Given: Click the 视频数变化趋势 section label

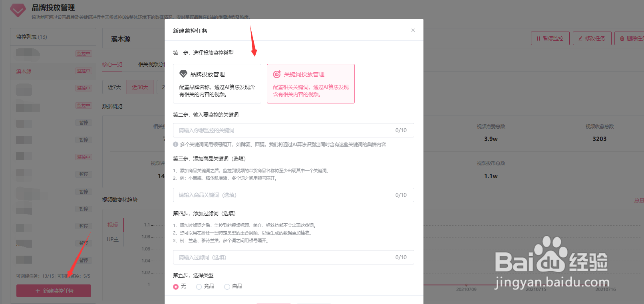Looking at the screenshot, I should 119,200.
